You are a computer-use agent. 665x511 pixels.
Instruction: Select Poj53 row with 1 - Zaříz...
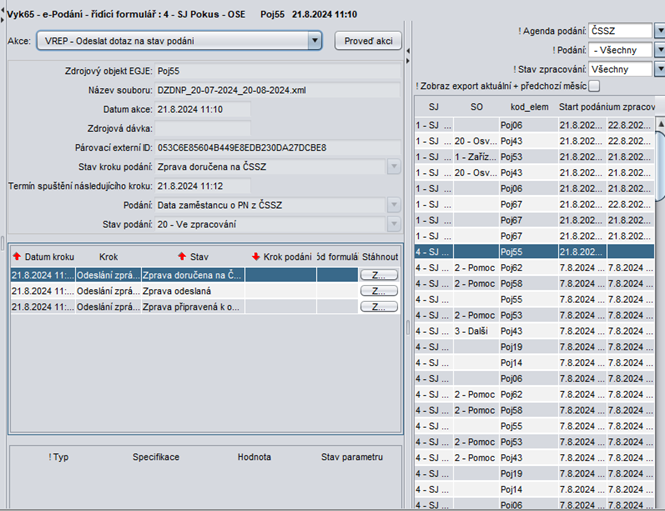pos(534,157)
